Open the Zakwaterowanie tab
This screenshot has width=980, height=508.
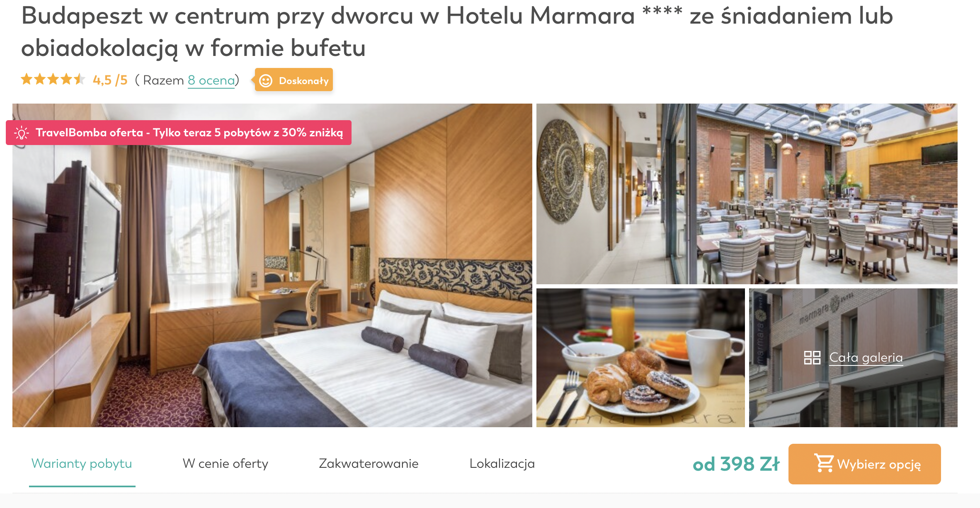369,464
